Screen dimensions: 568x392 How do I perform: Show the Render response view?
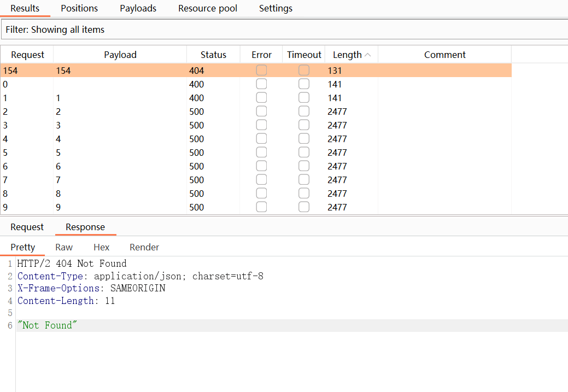(144, 247)
